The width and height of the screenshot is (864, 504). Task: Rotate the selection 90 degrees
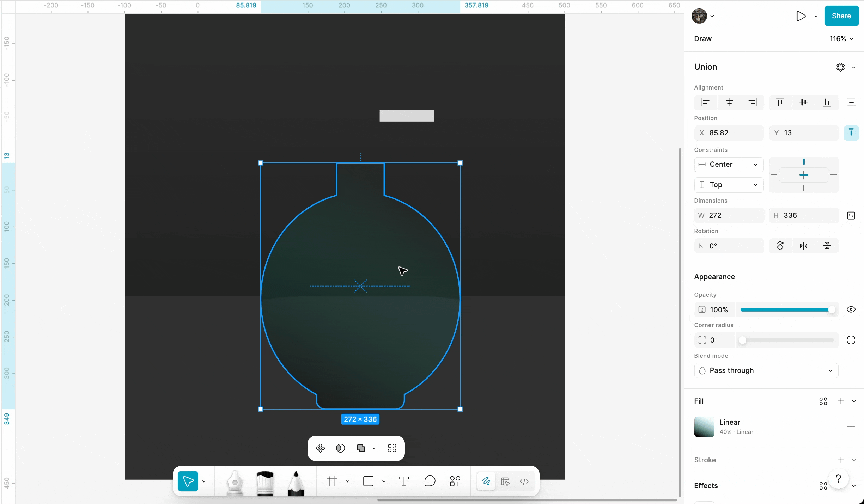coord(780,246)
